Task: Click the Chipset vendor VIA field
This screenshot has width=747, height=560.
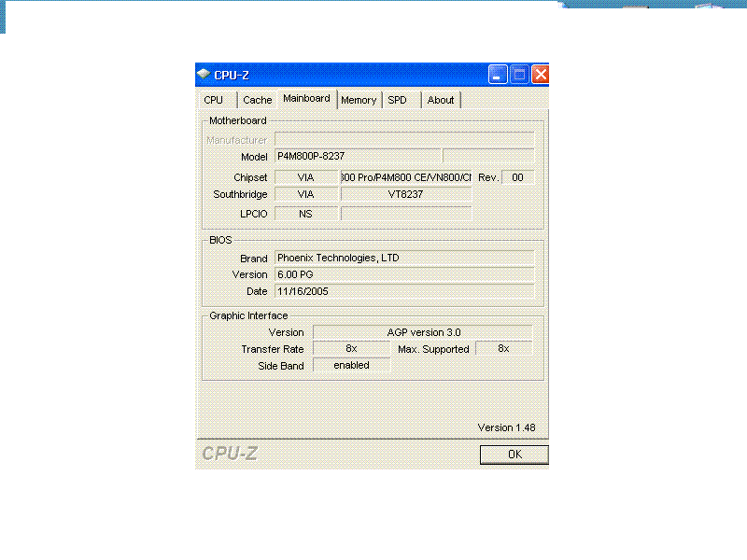Action: point(306,177)
